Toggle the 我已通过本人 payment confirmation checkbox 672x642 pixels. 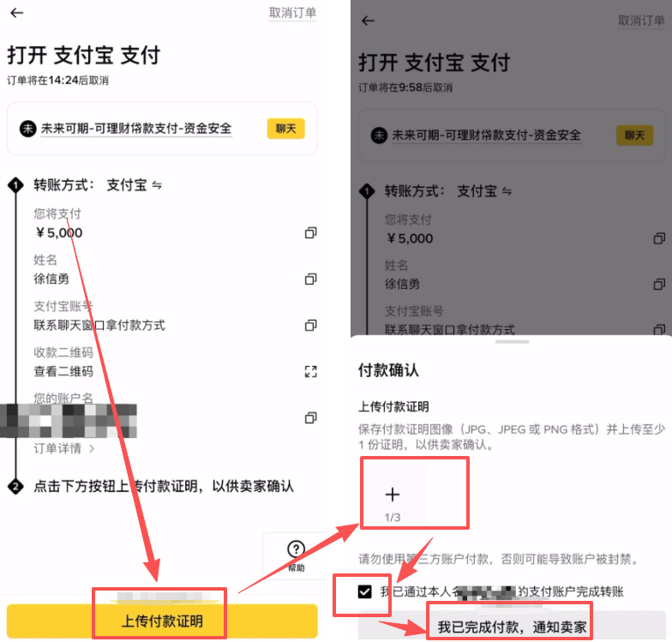coord(365,591)
